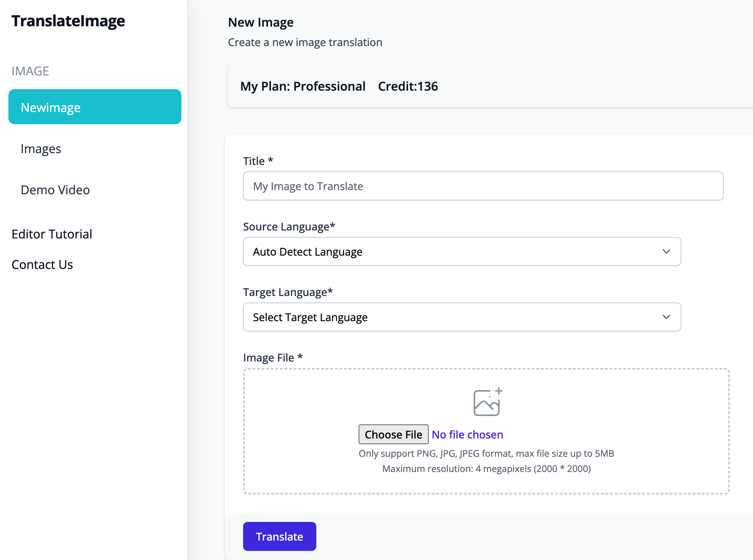Click the TranslateImage logo heading

(x=68, y=21)
